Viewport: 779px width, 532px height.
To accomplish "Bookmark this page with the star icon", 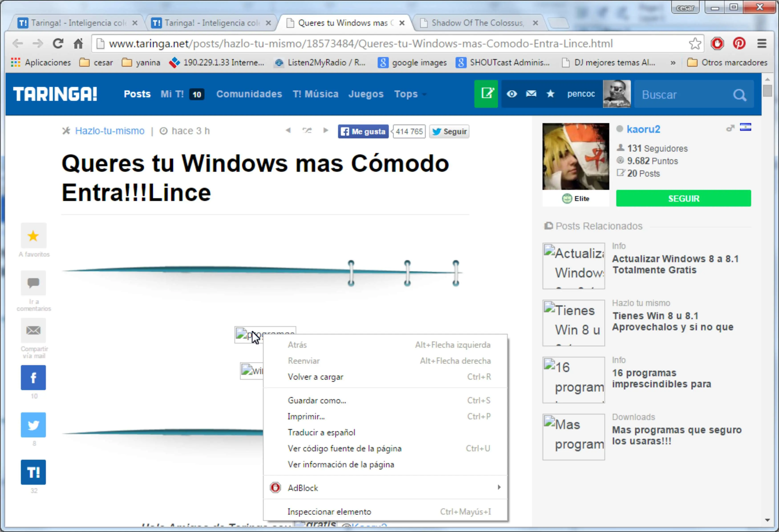I will 695,44.
